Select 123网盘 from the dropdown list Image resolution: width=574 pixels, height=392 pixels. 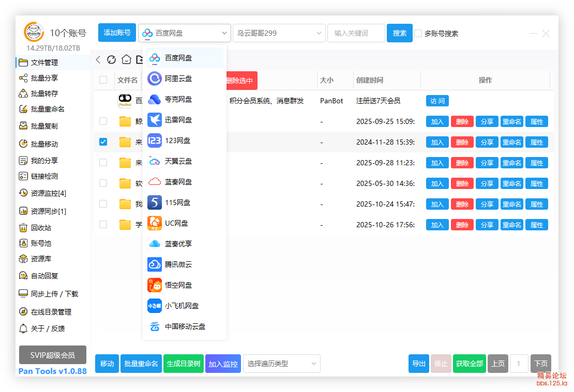185,141
